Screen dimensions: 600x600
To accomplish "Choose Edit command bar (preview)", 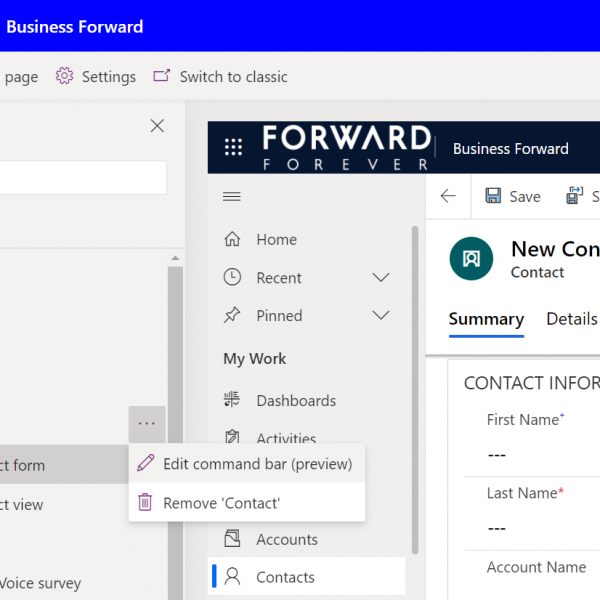I will (x=257, y=464).
